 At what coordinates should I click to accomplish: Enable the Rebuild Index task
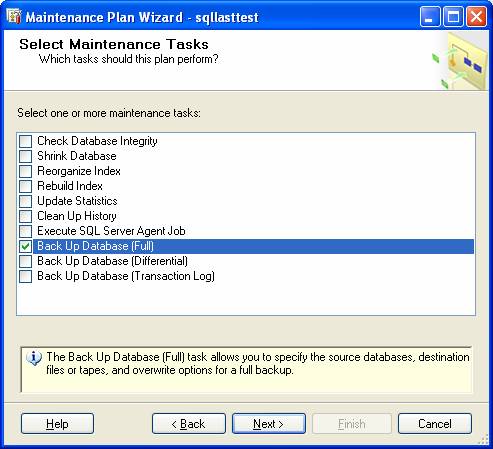(x=25, y=186)
